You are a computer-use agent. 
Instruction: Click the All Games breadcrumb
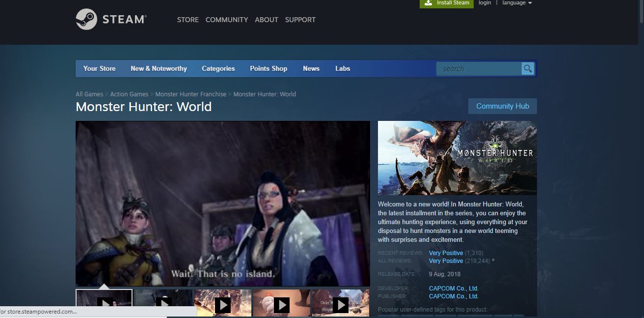click(x=89, y=94)
